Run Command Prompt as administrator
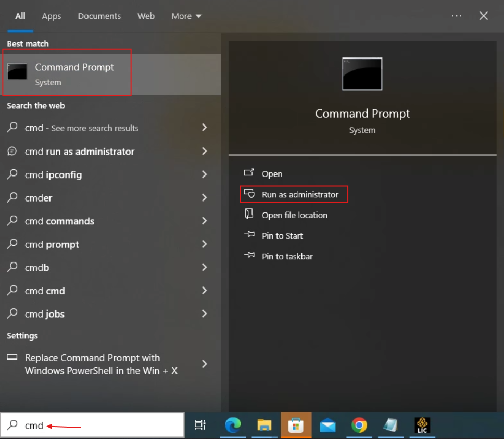504x439 pixels. [x=293, y=194]
